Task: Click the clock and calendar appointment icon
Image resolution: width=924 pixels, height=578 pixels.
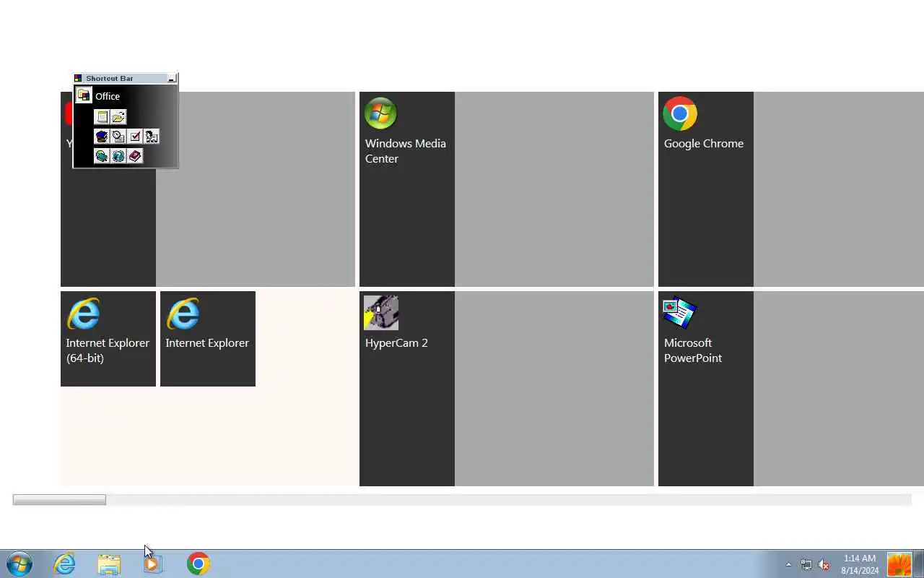Action: pos(118,137)
